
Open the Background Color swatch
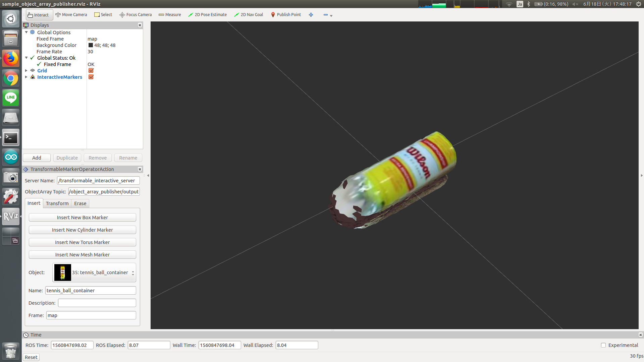tap(91, 45)
